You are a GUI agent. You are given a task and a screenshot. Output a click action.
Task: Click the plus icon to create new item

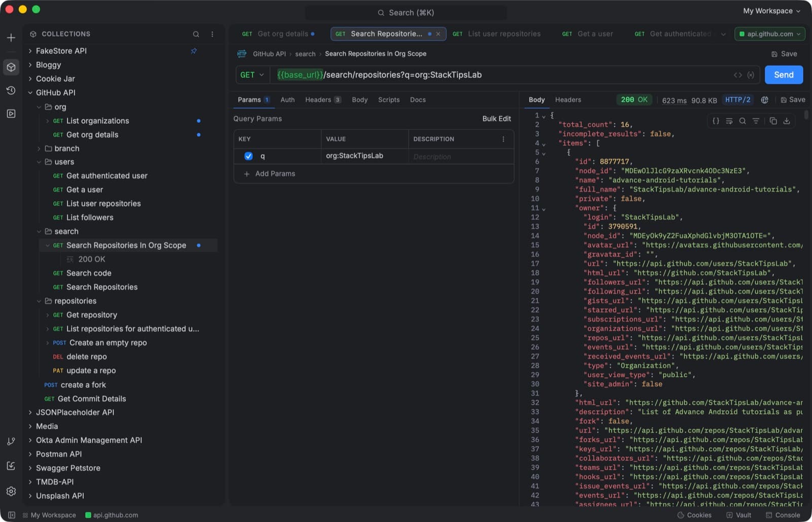11,38
